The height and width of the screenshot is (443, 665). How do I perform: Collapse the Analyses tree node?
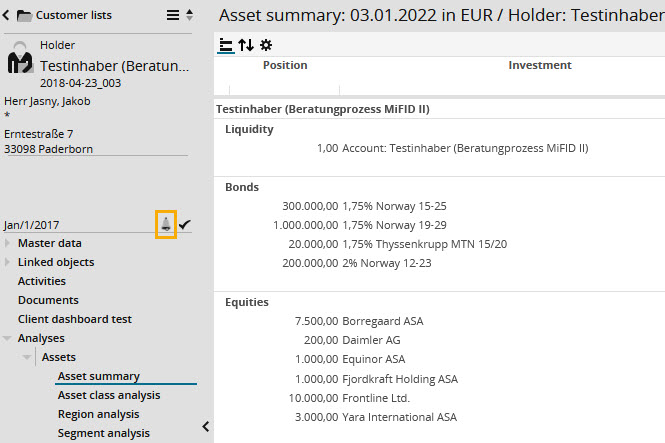(8, 339)
